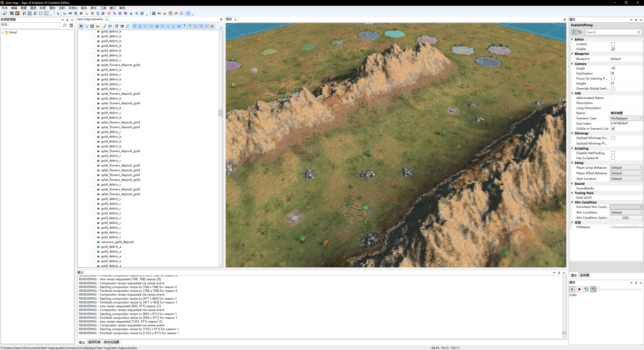Expand the Camera properties section
Screen dimensions: 644x350
(573, 64)
